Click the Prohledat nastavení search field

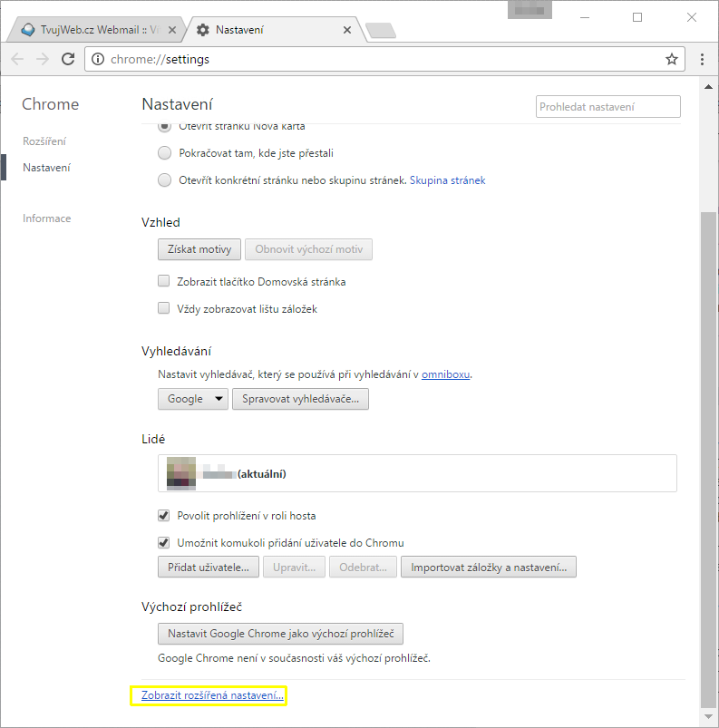point(607,107)
